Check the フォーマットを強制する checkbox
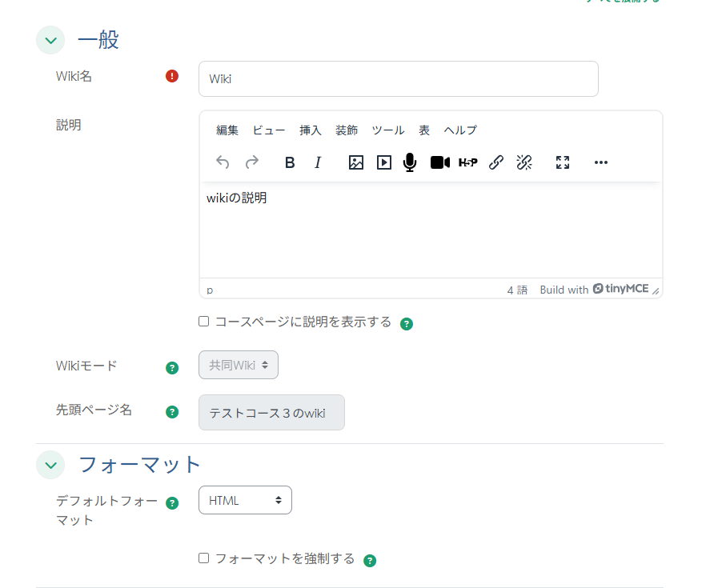The width and height of the screenshot is (710, 588). pyautogui.click(x=204, y=558)
